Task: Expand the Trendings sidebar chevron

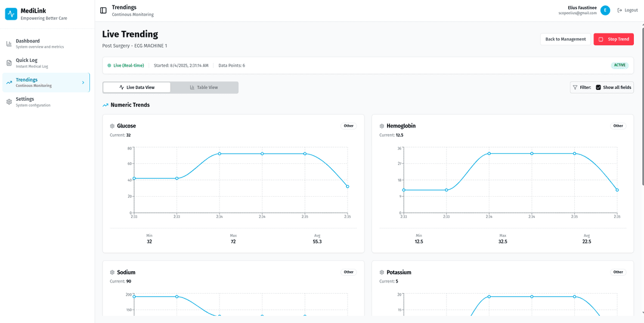Action: pos(83,83)
